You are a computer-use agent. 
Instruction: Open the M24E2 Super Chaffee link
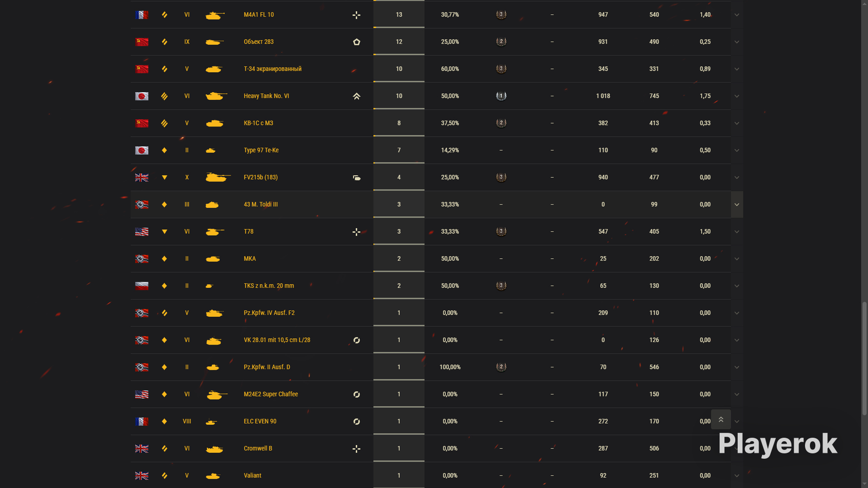click(x=270, y=394)
